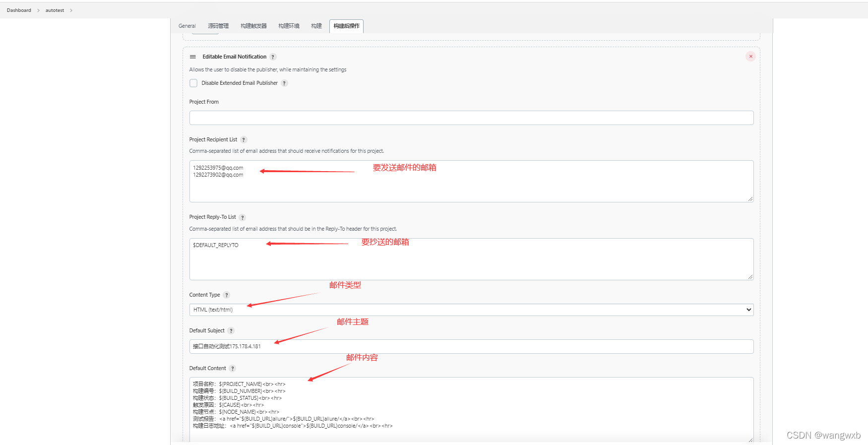The image size is (868, 445).
Task: Click the ${PROJECT_NAME} line in content
Action: [x=239, y=384]
